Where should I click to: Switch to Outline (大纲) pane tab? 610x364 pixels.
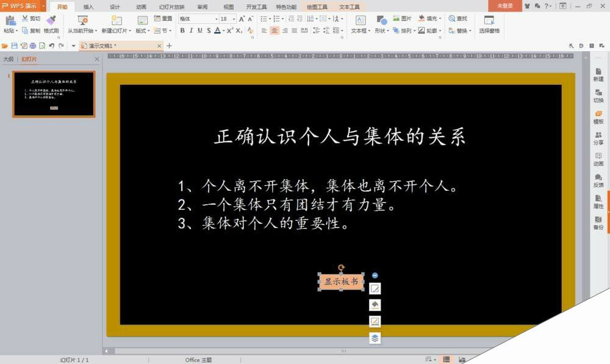(x=8, y=59)
